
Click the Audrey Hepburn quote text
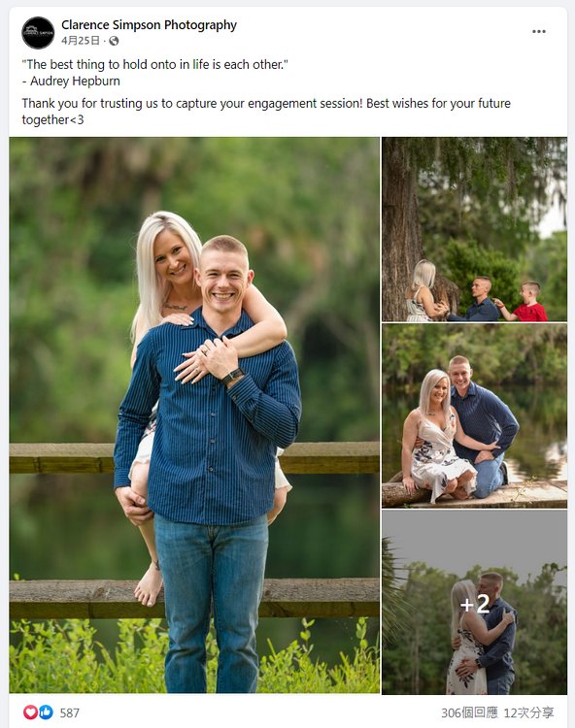(154, 73)
